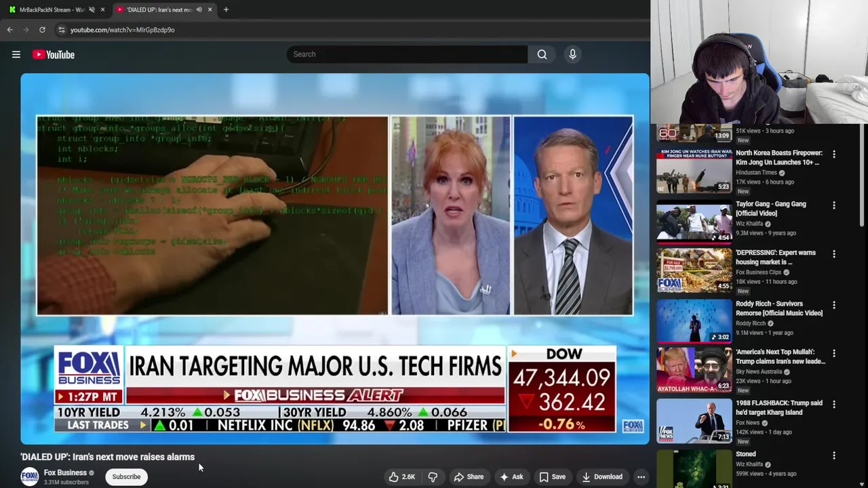
Task: Open 'North Korea Boasts Firepower' video title
Action: tap(779, 158)
